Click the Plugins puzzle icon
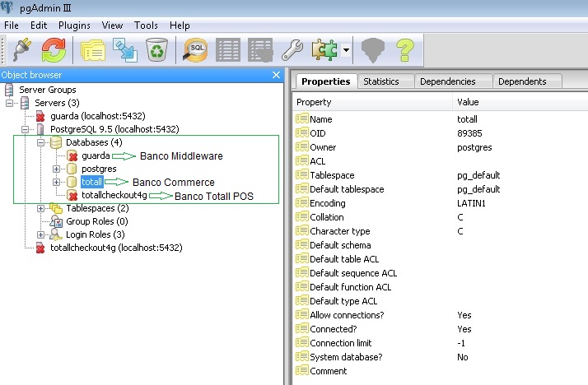588x385 pixels. pos(324,50)
